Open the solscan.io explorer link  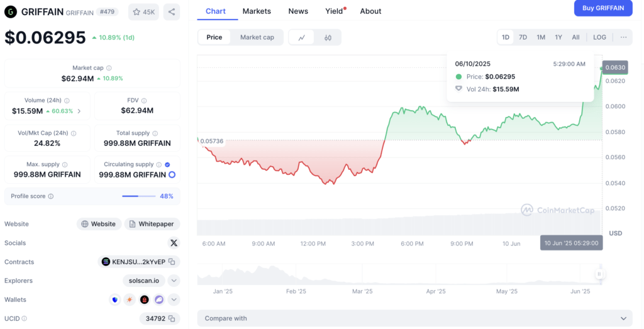coord(144,281)
